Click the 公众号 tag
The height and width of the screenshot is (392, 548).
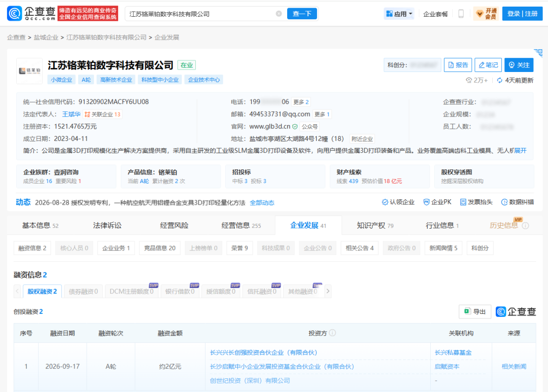310,126
